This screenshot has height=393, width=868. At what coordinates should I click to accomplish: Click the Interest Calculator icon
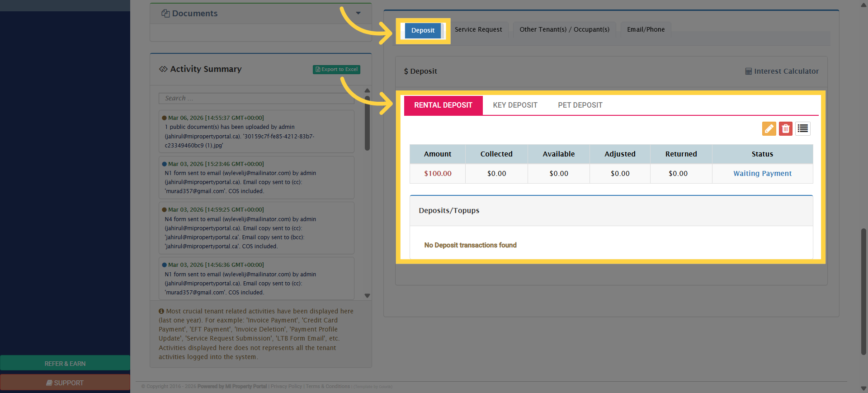(x=748, y=71)
